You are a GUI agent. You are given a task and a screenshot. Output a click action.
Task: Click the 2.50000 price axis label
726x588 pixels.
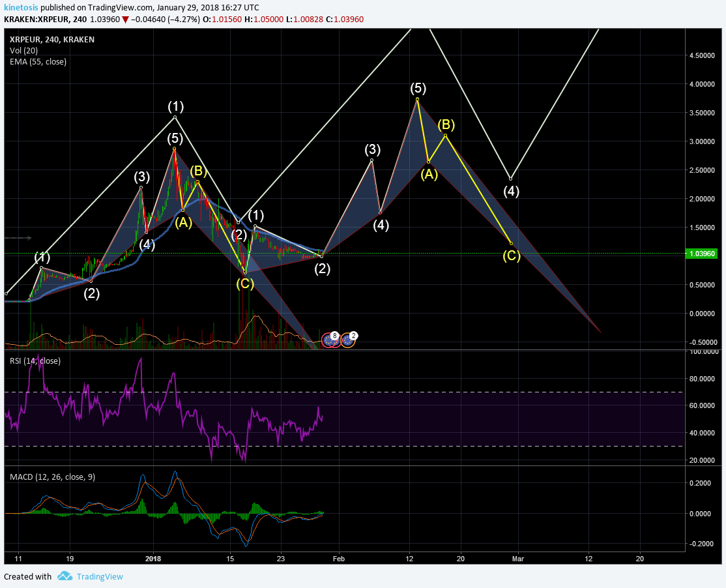(x=702, y=170)
